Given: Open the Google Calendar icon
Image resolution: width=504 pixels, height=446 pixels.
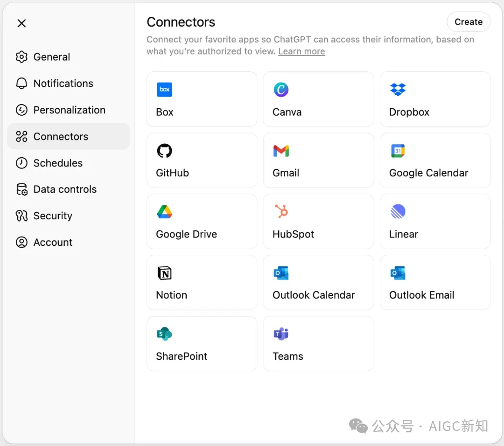Looking at the screenshot, I should point(398,151).
